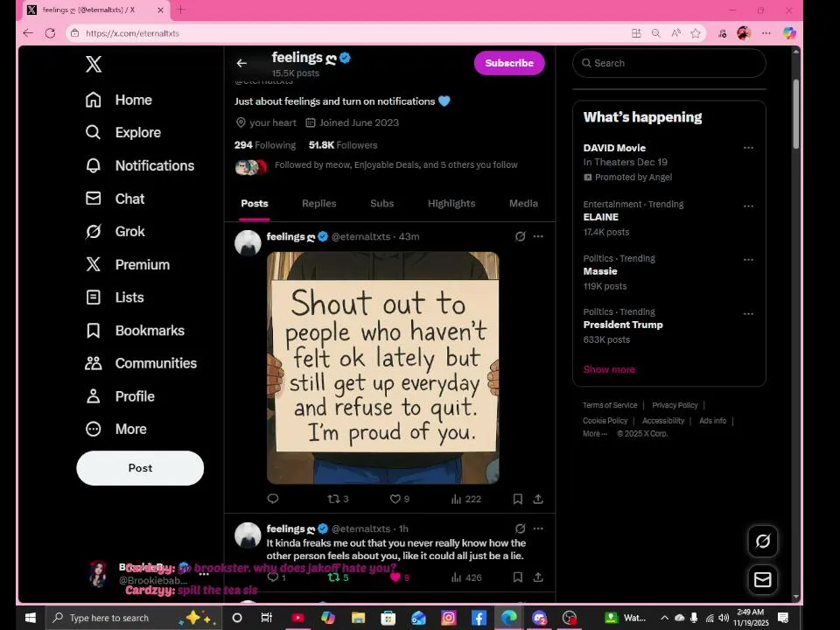Screen dimensions: 840x630
Task: Open more options for ELAINE trend
Action: pos(748,206)
